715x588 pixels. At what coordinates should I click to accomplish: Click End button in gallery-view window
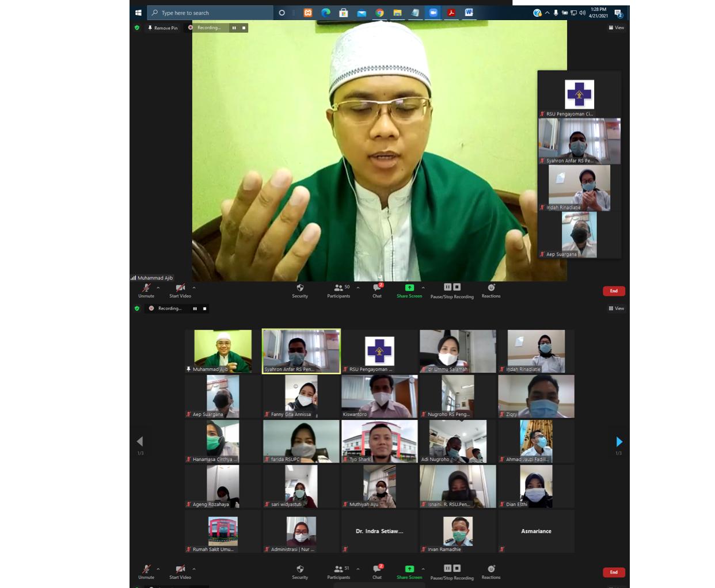614,572
